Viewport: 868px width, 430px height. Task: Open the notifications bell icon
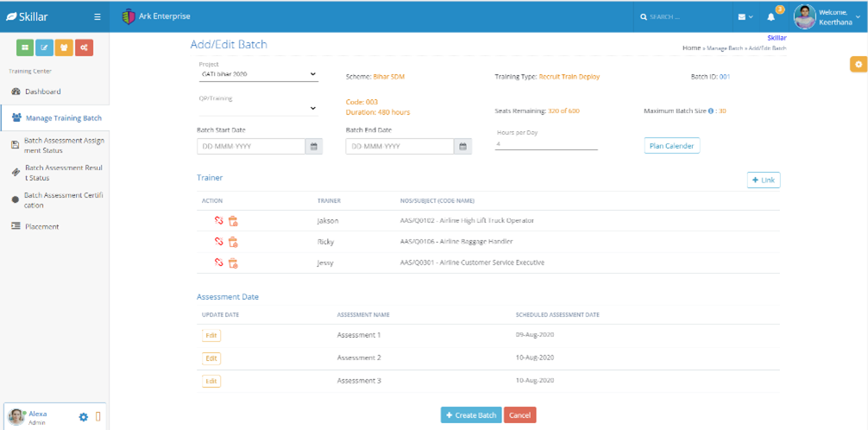click(x=771, y=16)
